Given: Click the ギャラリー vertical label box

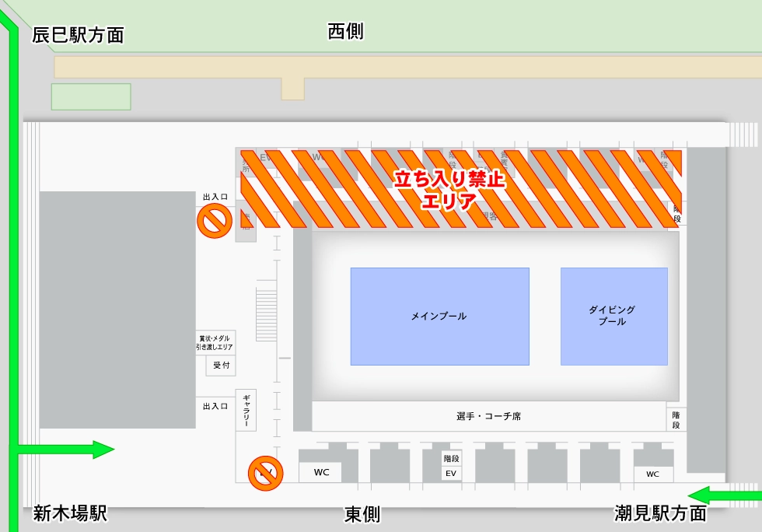Looking at the screenshot, I should (x=246, y=409).
